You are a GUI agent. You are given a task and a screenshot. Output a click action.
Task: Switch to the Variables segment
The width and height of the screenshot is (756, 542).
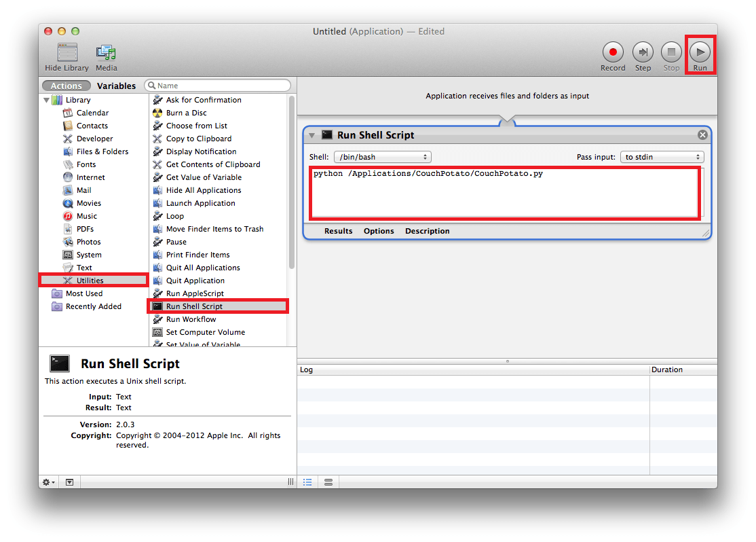pos(116,86)
